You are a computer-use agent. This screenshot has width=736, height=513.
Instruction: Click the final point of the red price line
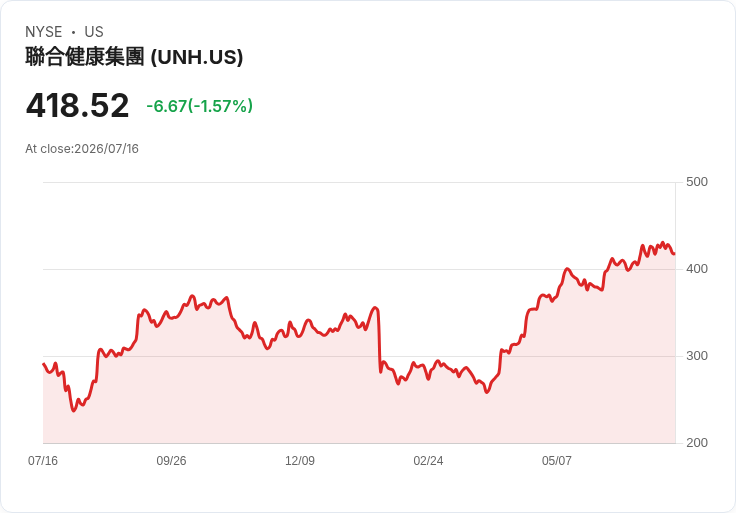(674, 253)
